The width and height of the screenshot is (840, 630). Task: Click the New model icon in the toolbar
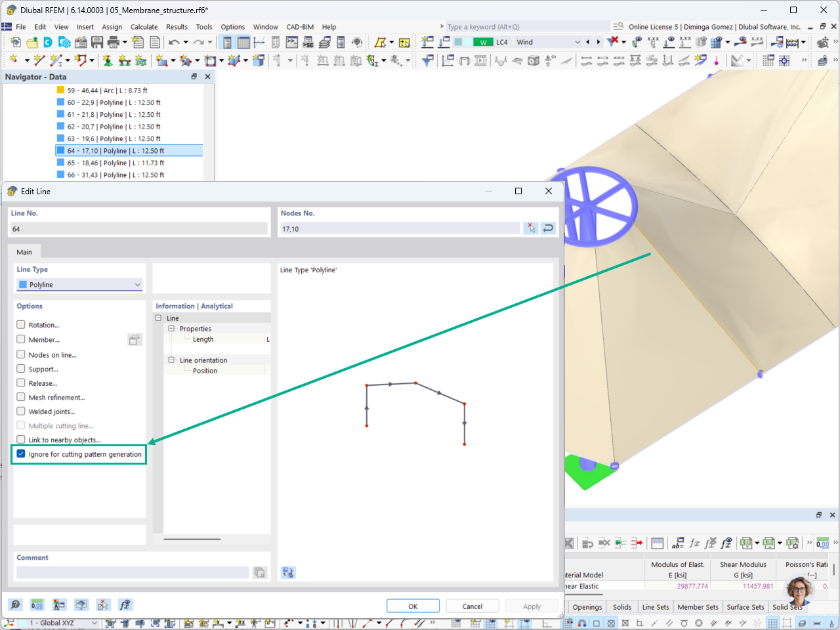click(16, 42)
